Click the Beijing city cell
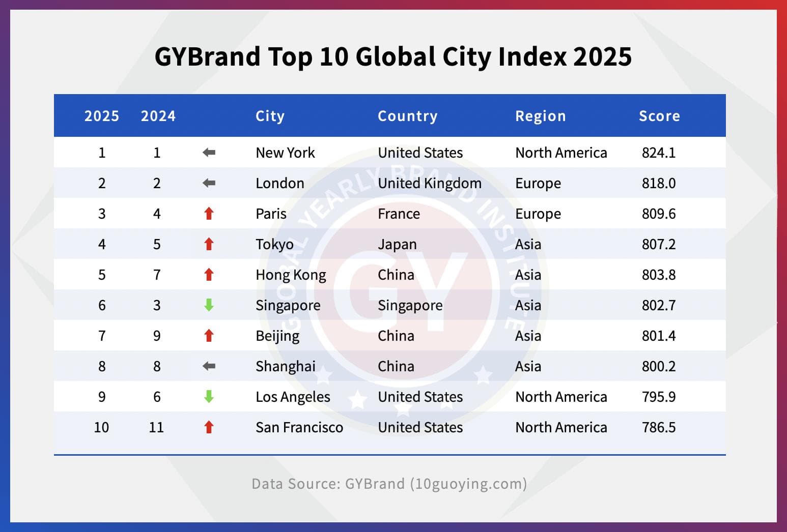 [277, 336]
